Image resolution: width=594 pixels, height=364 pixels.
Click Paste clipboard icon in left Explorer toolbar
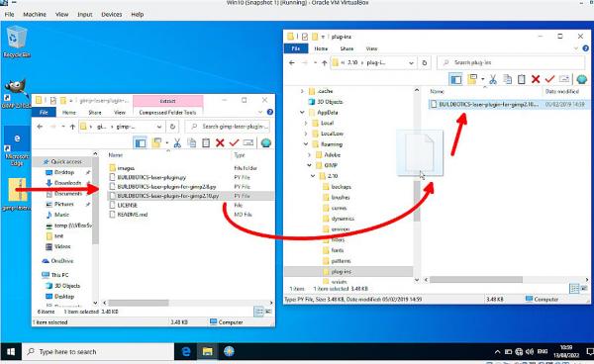point(206,143)
